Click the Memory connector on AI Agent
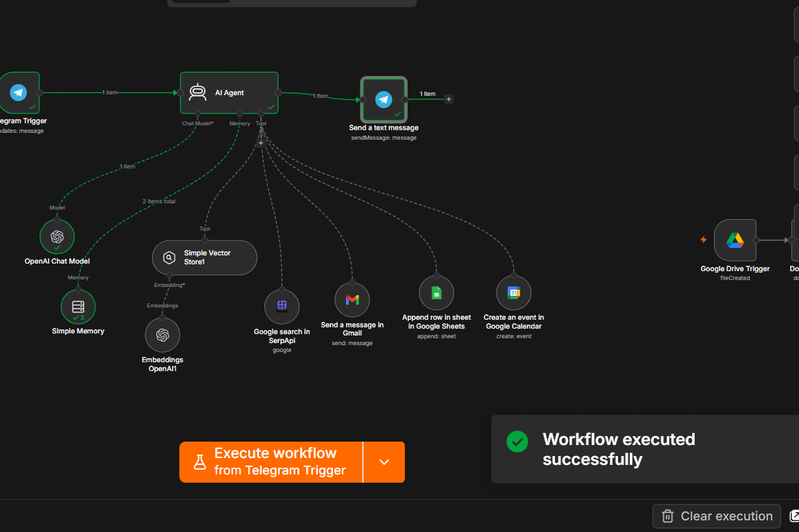 240,114
